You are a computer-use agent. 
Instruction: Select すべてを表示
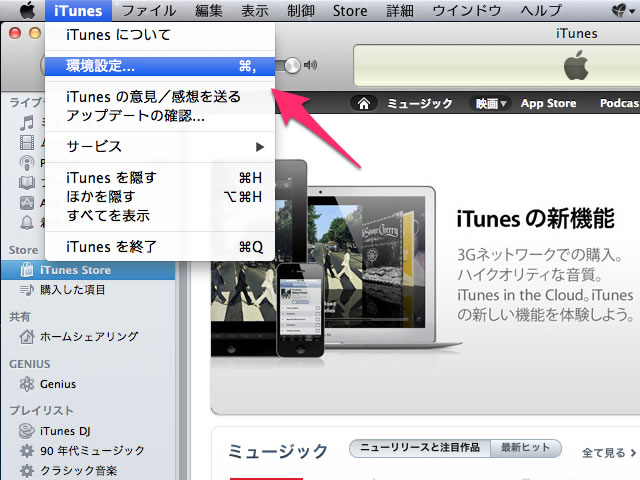coord(160,216)
